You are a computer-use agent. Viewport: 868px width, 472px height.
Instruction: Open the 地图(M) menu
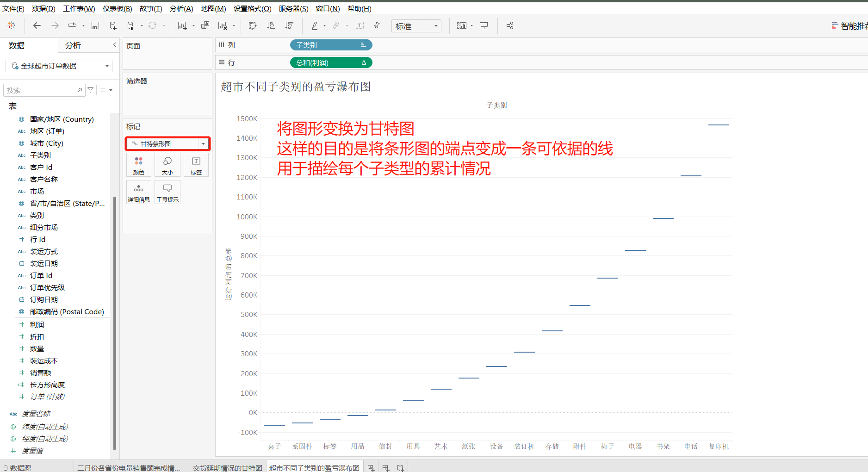click(213, 8)
